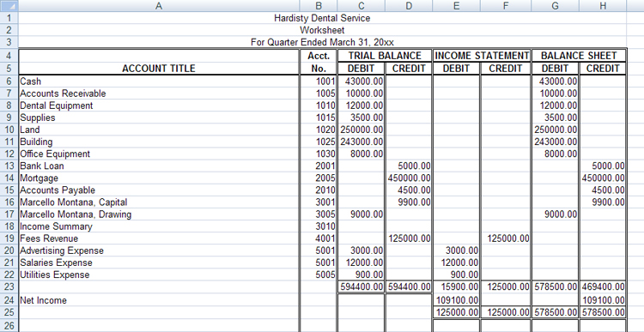Click the select-all corner box
This screenshot has height=332, width=644.
click(x=9, y=6)
